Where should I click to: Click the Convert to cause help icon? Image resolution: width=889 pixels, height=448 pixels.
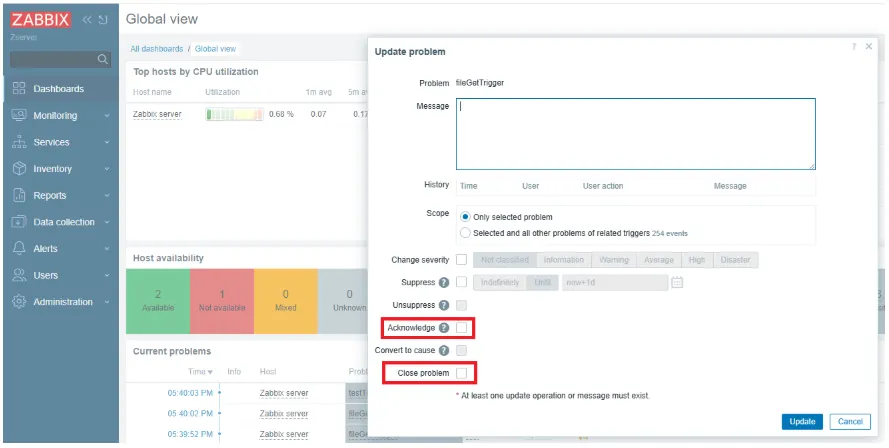click(x=444, y=350)
